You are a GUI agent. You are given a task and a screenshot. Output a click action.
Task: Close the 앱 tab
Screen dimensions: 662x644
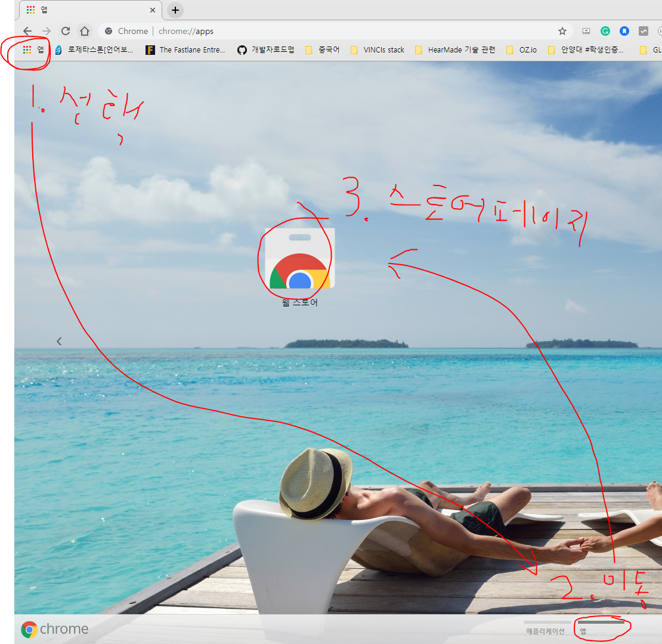(x=153, y=10)
